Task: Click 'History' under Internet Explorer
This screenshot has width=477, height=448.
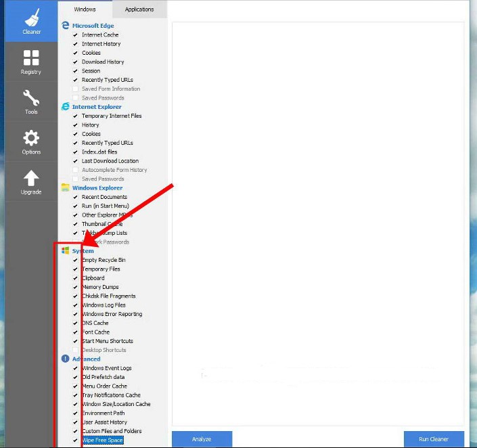Action: pos(91,125)
